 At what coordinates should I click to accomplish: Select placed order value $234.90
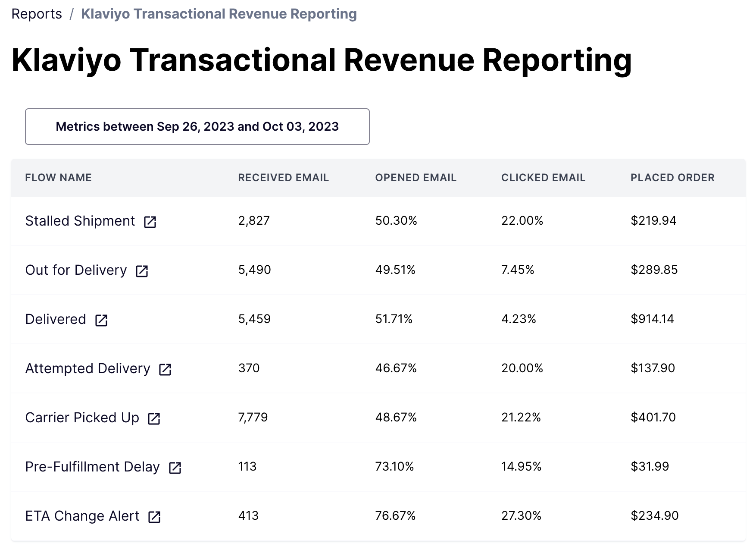[655, 515]
